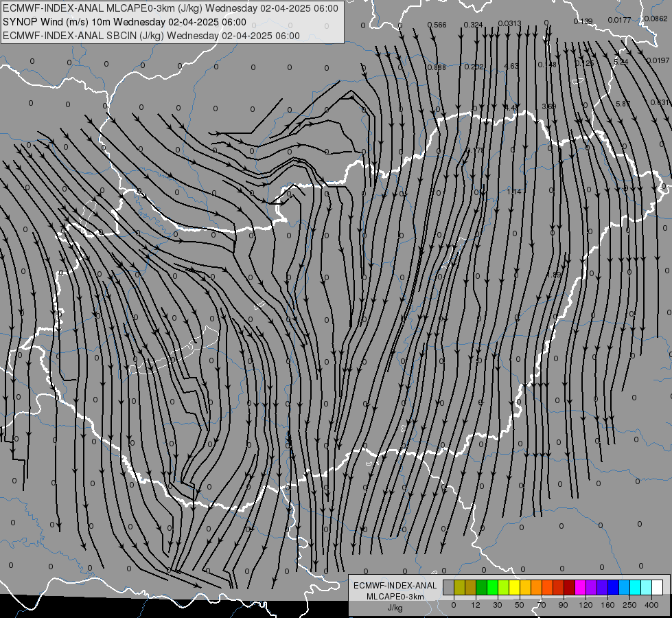Image resolution: width=672 pixels, height=618 pixels.
Task: Click the legend scale label 50
Action: click(519, 605)
